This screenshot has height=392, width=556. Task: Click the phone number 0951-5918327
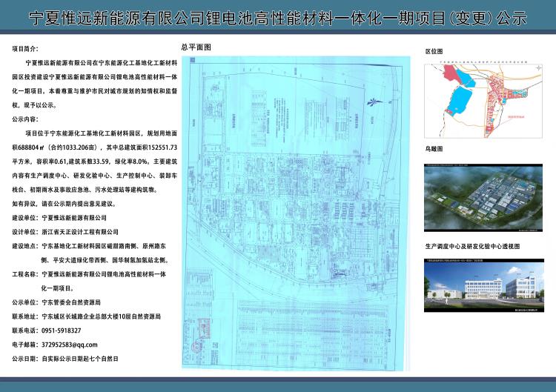[x=62, y=330]
